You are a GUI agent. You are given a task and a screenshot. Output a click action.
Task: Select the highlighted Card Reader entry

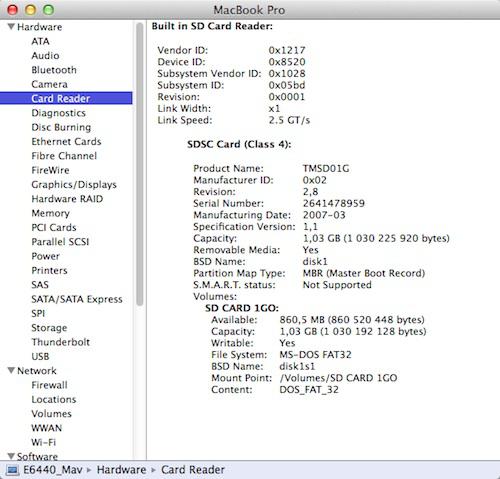[x=66, y=98]
